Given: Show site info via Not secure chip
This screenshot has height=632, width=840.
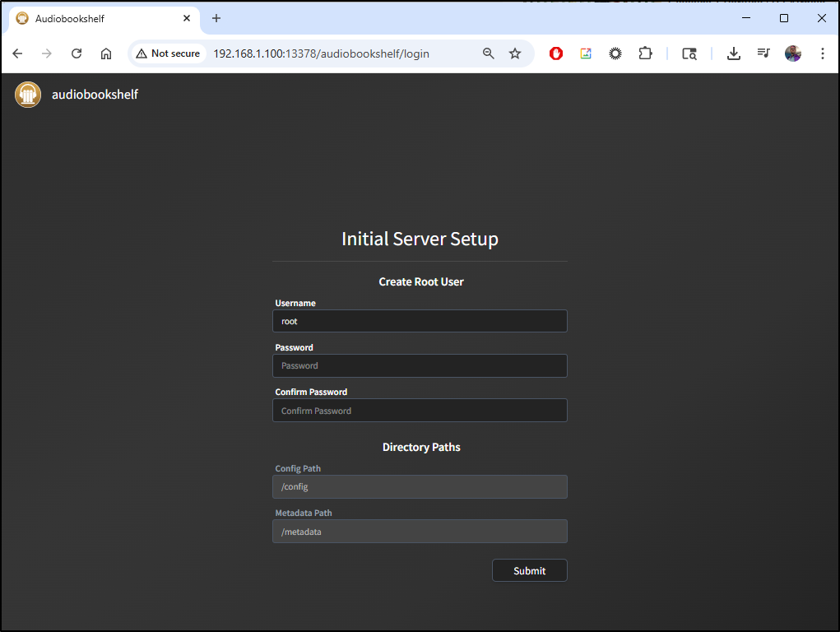Looking at the screenshot, I should tap(169, 53).
